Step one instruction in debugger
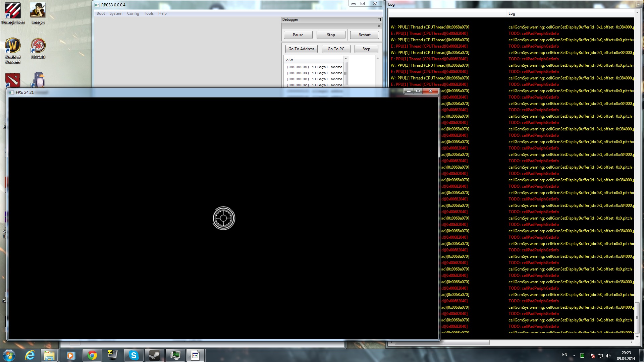This screenshot has width=644, height=362. 366,49
